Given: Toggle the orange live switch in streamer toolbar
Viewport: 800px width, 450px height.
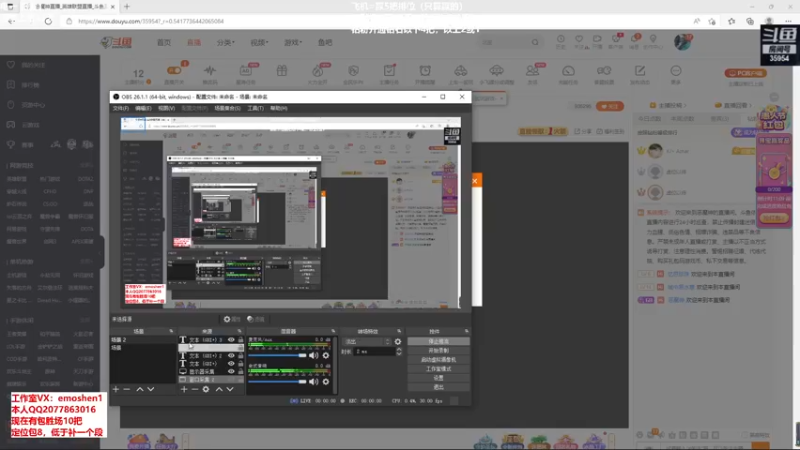Looking at the screenshot, I should click(x=174, y=70).
